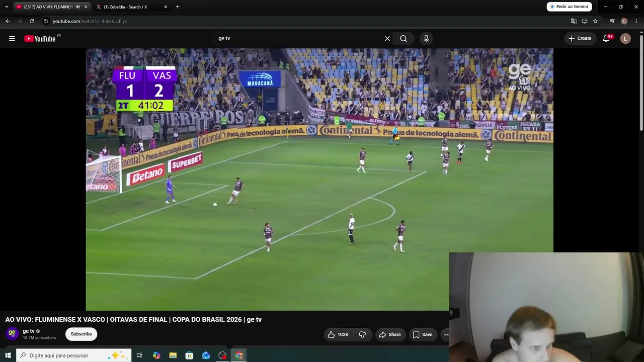This screenshot has height=362, width=644.
Task: Launch Copilot from the taskbar
Action: coord(156,355)
